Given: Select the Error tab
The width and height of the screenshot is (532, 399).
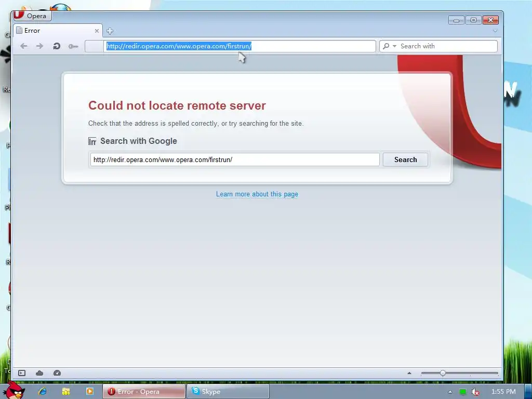Looking at the screenshot, I should [x=58, y=31].
